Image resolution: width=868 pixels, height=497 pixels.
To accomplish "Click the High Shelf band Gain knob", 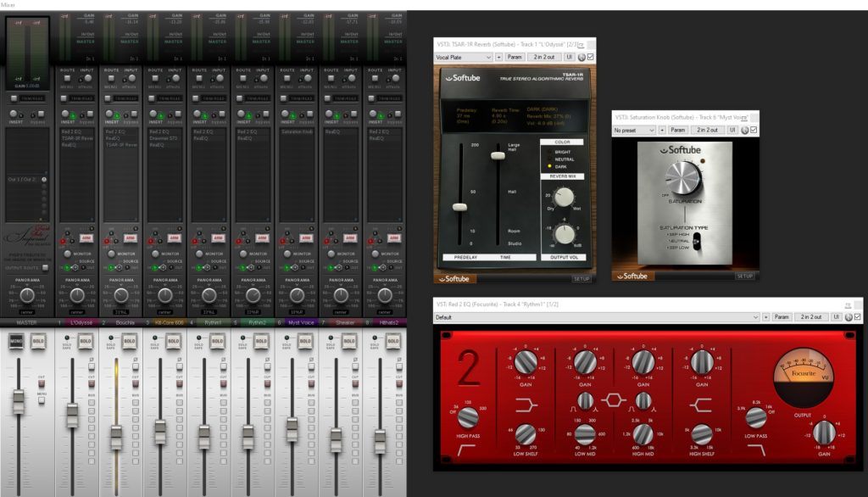I will (x=701, y=362).
